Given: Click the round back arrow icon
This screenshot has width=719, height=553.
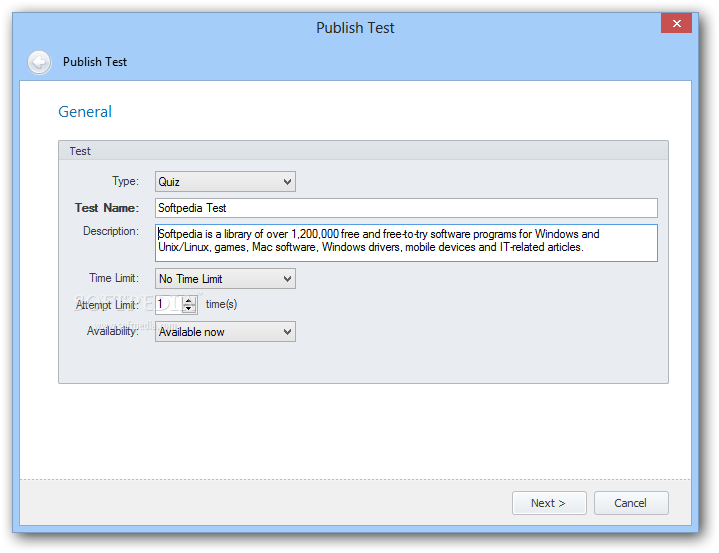Looking at the screenshot, I should click(39, 62).
